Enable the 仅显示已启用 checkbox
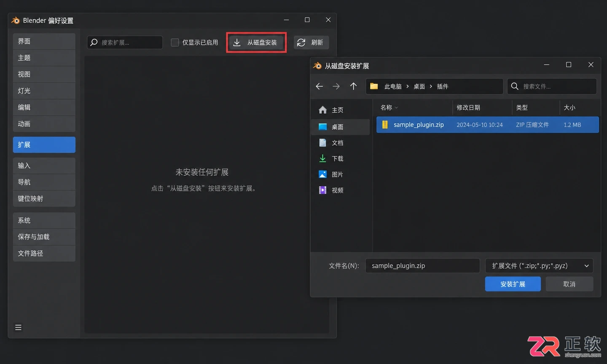 (175, 43)
